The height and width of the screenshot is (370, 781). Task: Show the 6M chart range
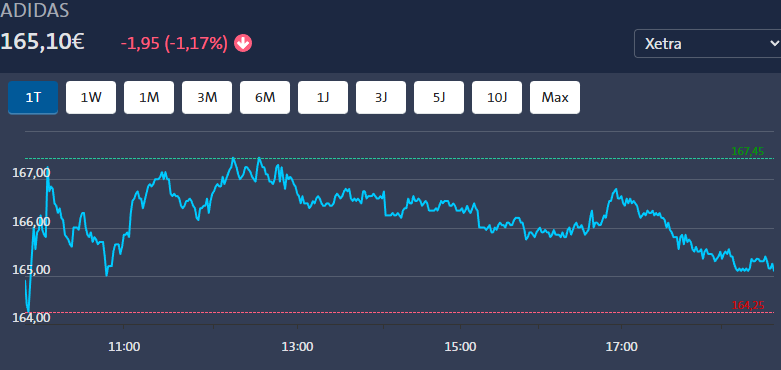265,98
